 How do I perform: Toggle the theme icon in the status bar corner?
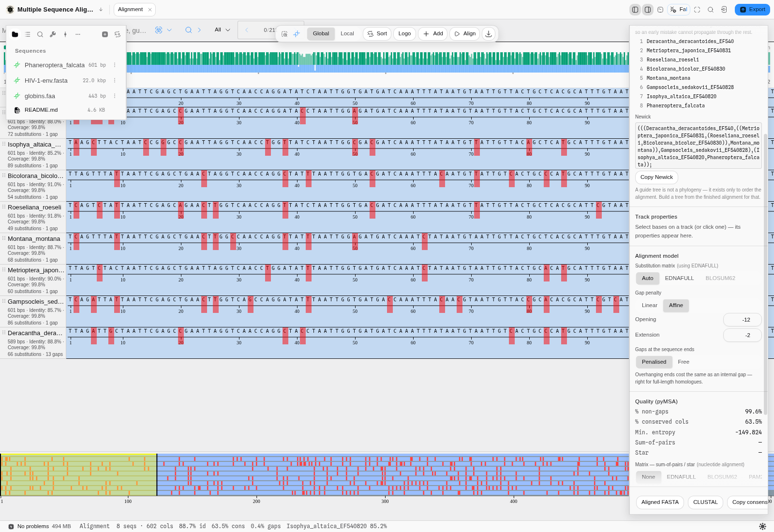pyautogui.click(x=763, y=526)
